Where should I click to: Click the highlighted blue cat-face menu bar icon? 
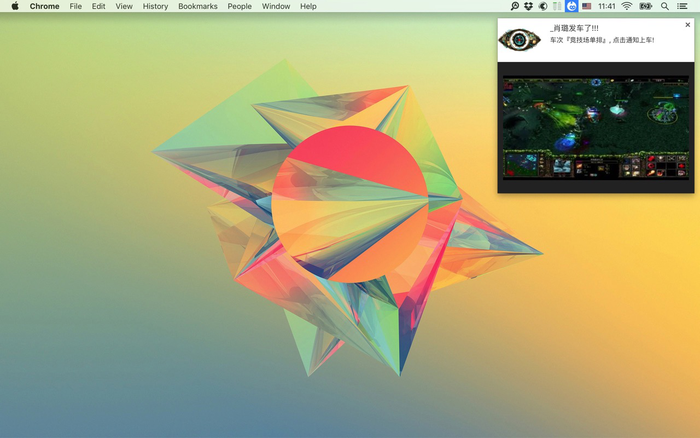571,6
